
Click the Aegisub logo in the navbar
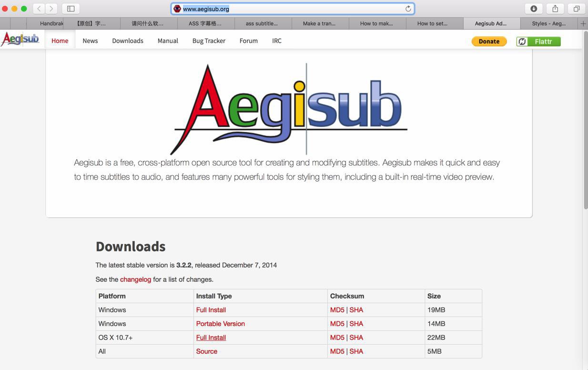tap(20, 39)
